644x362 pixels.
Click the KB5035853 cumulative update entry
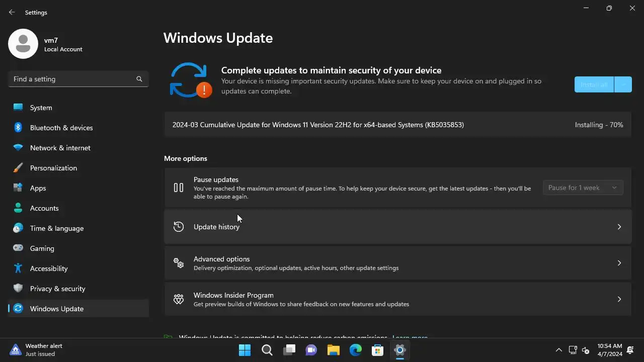coord(397,125)
